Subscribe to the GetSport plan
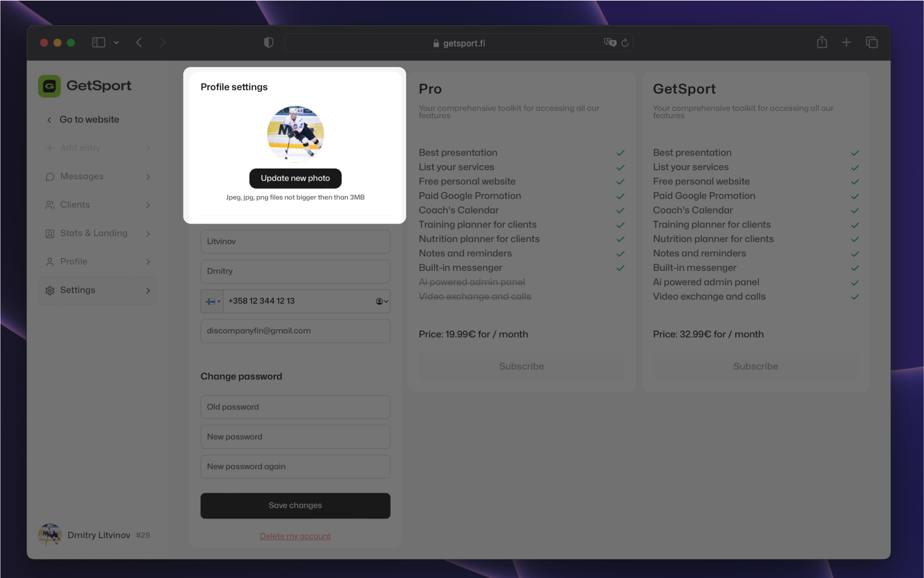The height and width of the screenshot is (578, 924). (x=756, y=367)
